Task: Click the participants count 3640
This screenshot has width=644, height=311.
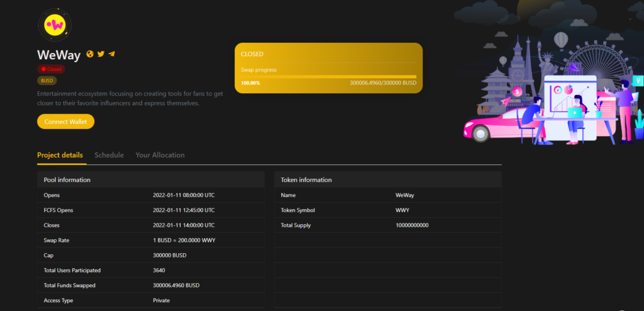Action: pos(159,270)
